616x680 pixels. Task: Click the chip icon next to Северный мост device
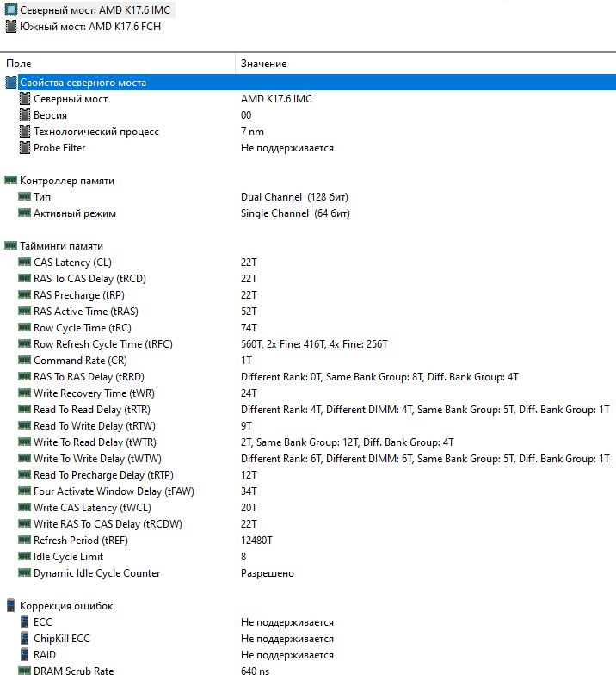pos(11,10)
